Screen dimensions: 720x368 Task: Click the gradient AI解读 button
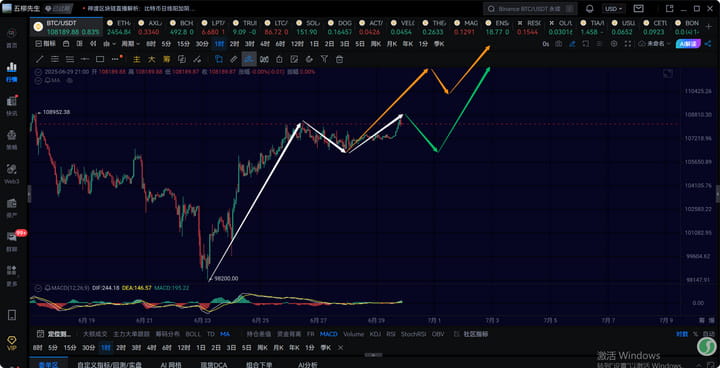coord(687,44)
